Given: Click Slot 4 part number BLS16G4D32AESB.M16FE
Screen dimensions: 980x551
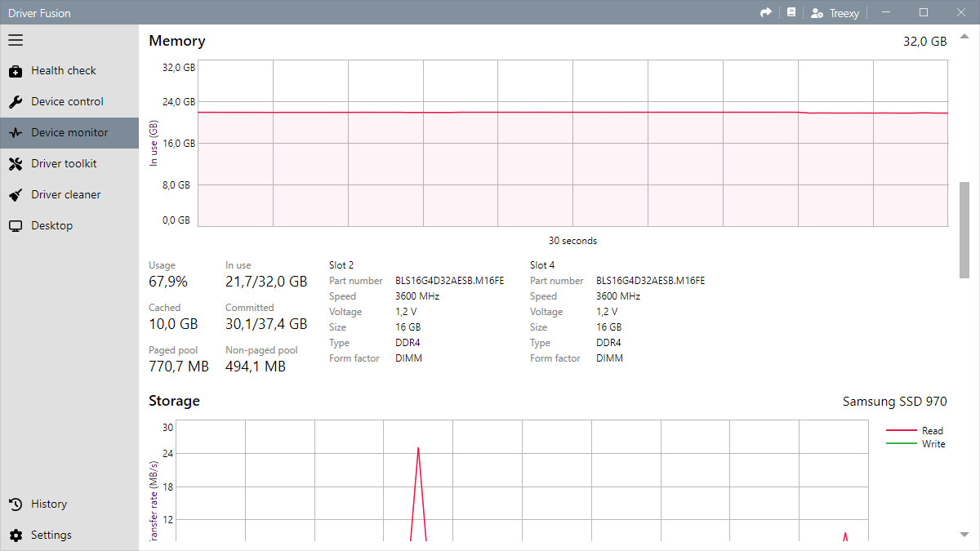Looking at the screenshot, I should tap(651, 281).
